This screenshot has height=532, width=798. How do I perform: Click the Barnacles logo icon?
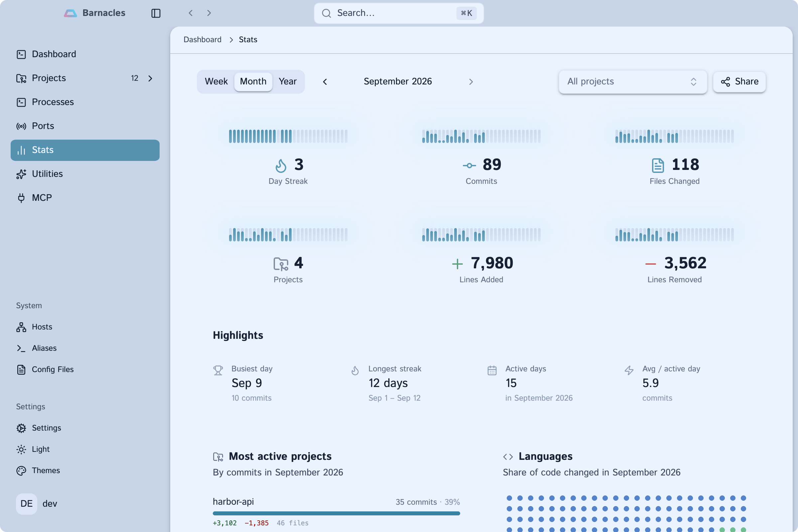point(70,13)
